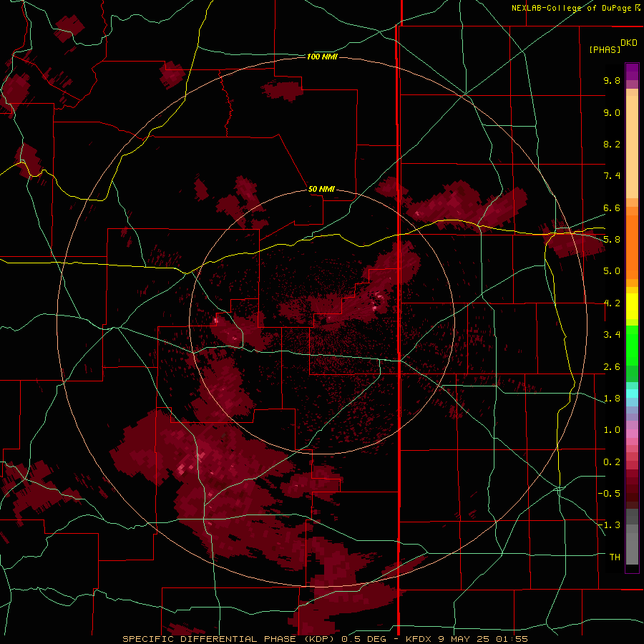
Task: Click the product caption 'SPECIFIC DIFFERENTIAL PHASE (KDP)'
Action: 230,639
